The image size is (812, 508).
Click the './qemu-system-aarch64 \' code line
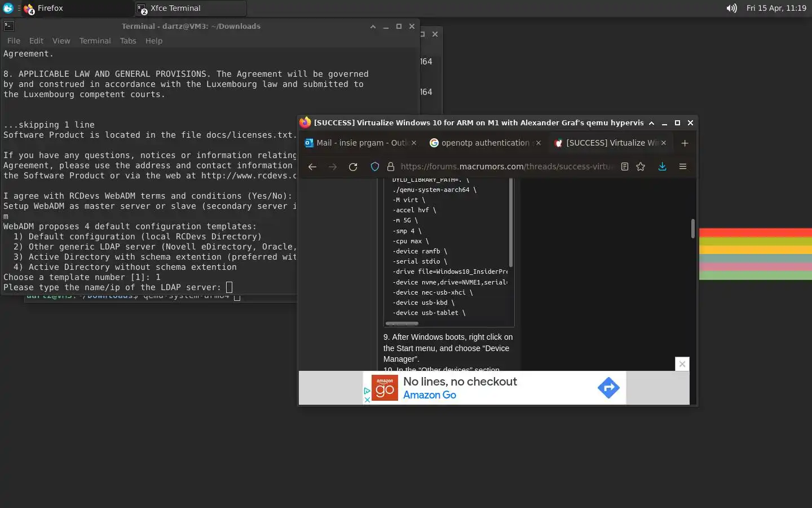point(435,190)
